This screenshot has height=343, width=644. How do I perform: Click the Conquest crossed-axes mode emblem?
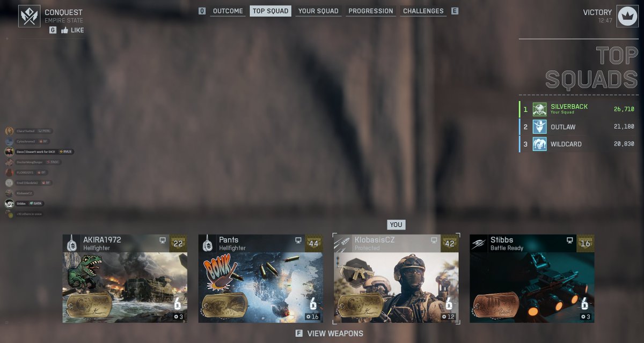pyautogui.click(x=29, y=16)
